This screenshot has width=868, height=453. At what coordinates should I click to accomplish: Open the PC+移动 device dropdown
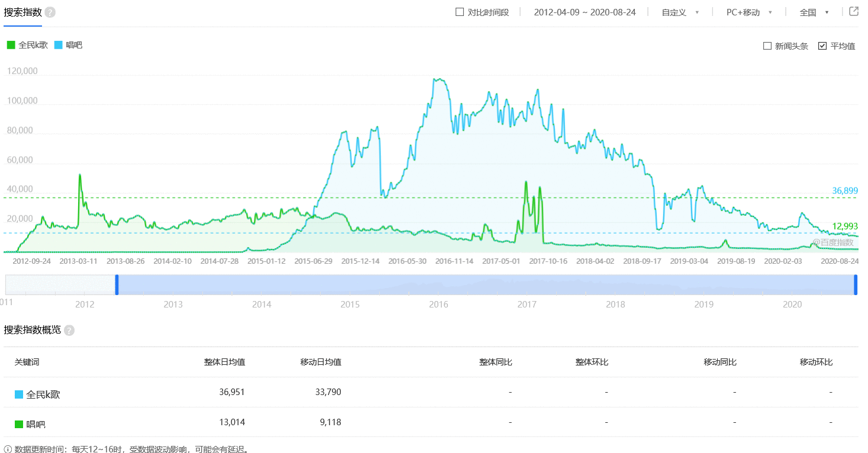point(749,12)
